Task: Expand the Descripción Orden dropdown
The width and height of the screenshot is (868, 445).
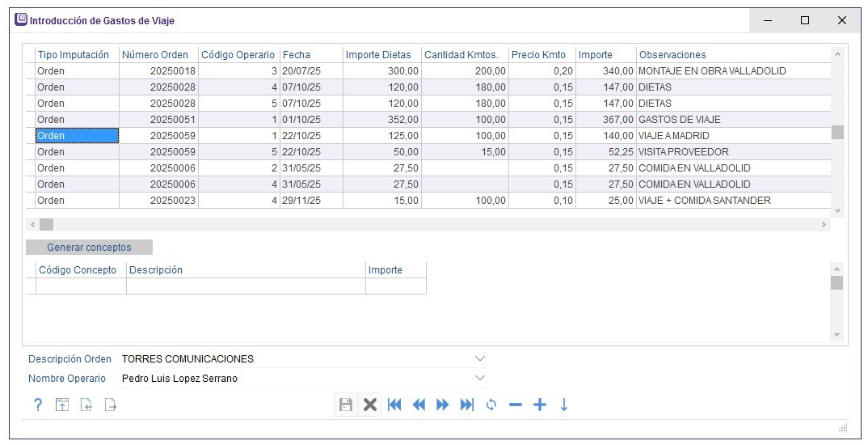Action: [x=480, y=358]
